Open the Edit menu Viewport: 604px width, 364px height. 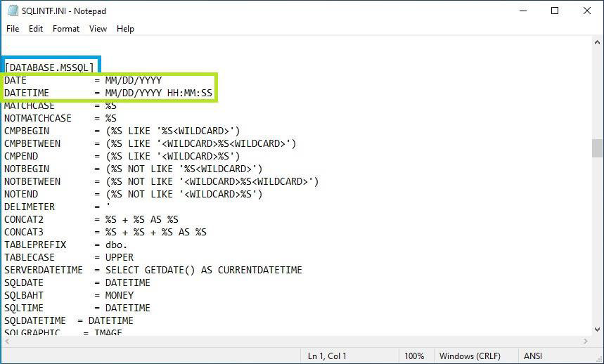click(x=36, y=29)
